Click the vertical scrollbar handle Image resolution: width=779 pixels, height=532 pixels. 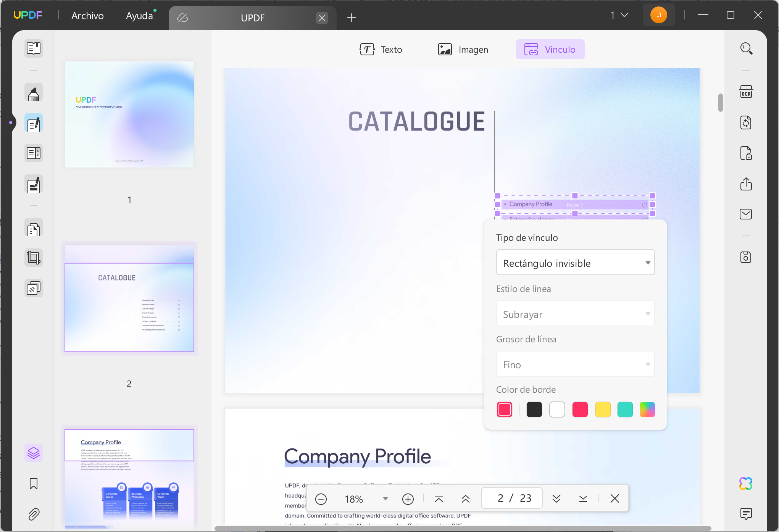720,102
